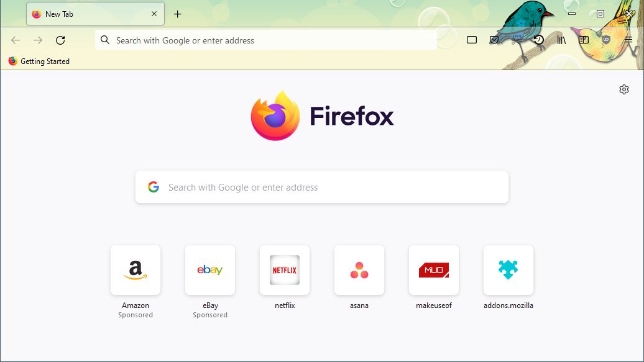Save page to Pocket from the toolbar
The image size is (644, 362).
(x=494, y=40)
